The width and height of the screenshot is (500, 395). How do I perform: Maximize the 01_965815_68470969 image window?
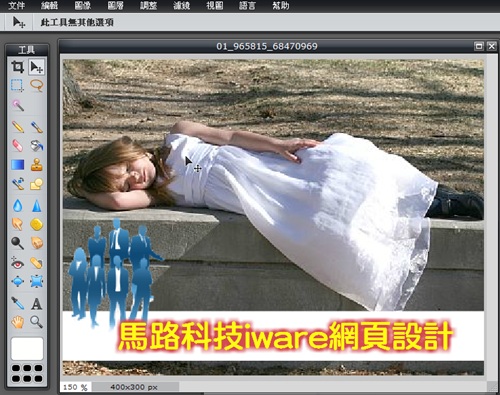[x=479, y=46]
